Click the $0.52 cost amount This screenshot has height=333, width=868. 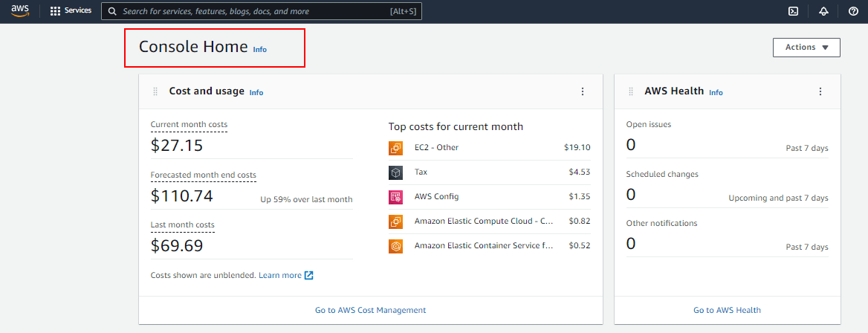[x=580, y=245]
